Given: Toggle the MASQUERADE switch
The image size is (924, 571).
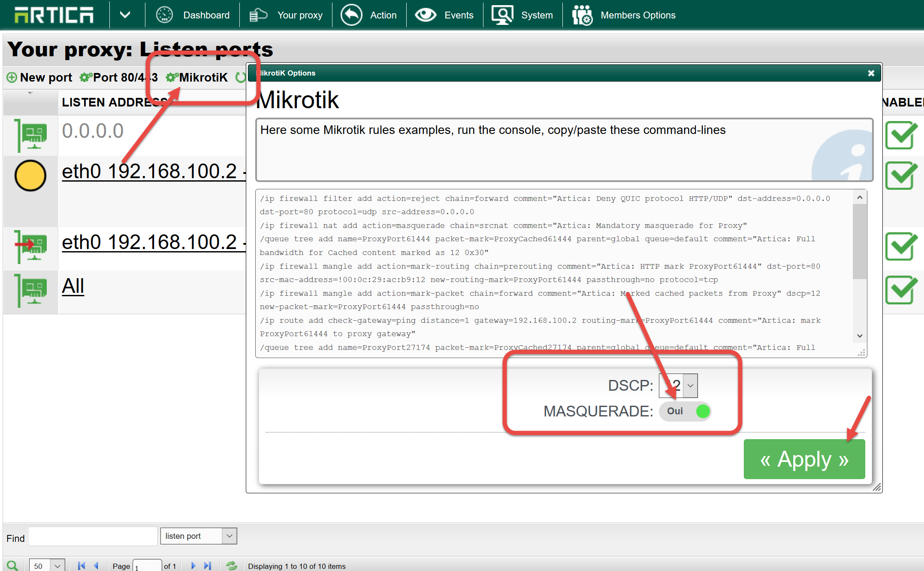Looking at the screenshot, I should (x=685, y=411).
